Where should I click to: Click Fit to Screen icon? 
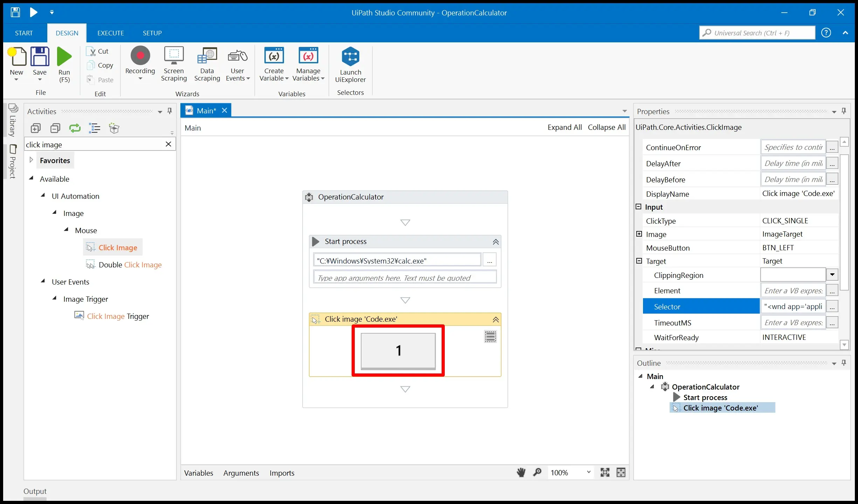pyautogui.click(x=605, y=472)
